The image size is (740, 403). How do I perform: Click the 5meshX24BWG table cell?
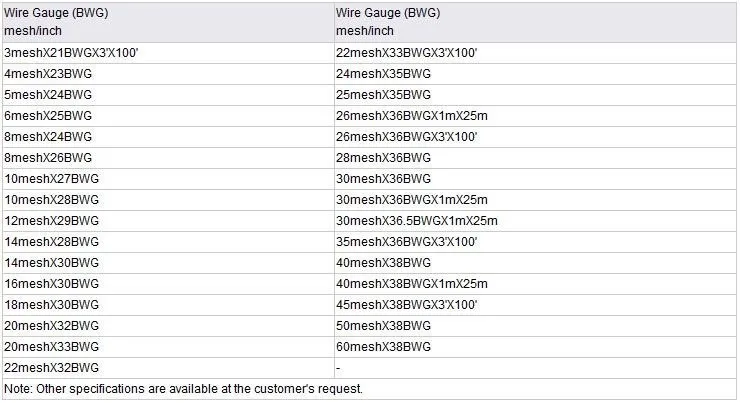click(168, 95)
